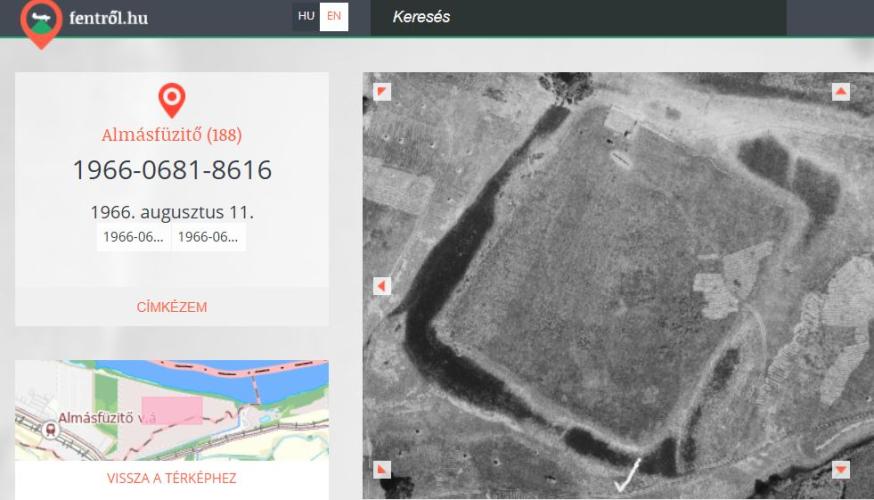Click the photo ID 1966-0681-8616
This screenshot has height=500, width=874.
pos(172,170)
